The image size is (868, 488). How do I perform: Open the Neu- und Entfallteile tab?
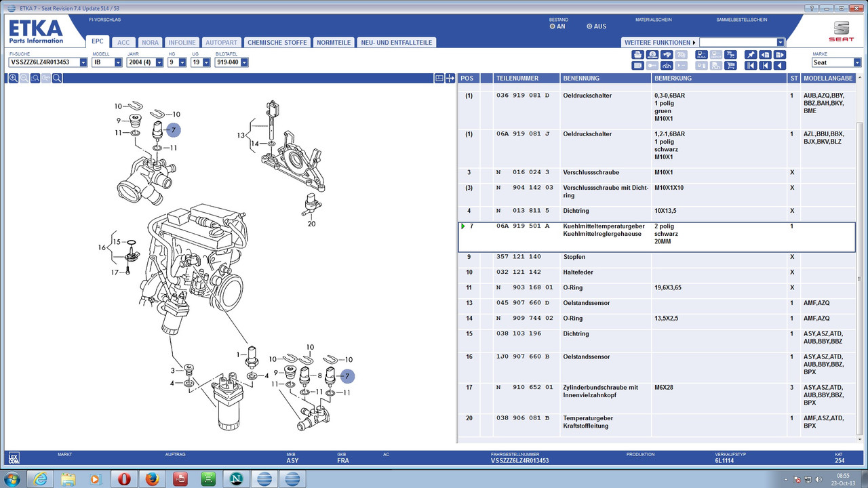pyautogui.click(x=395, y=42)
